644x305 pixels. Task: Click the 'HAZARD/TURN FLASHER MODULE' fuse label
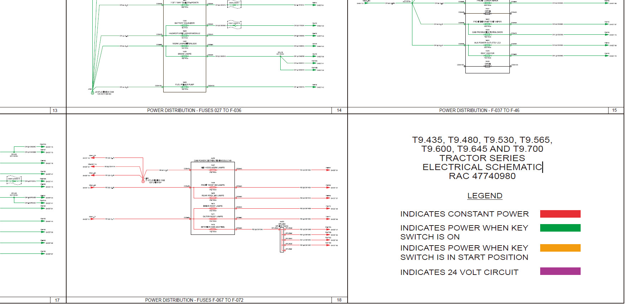pos(184,33)
